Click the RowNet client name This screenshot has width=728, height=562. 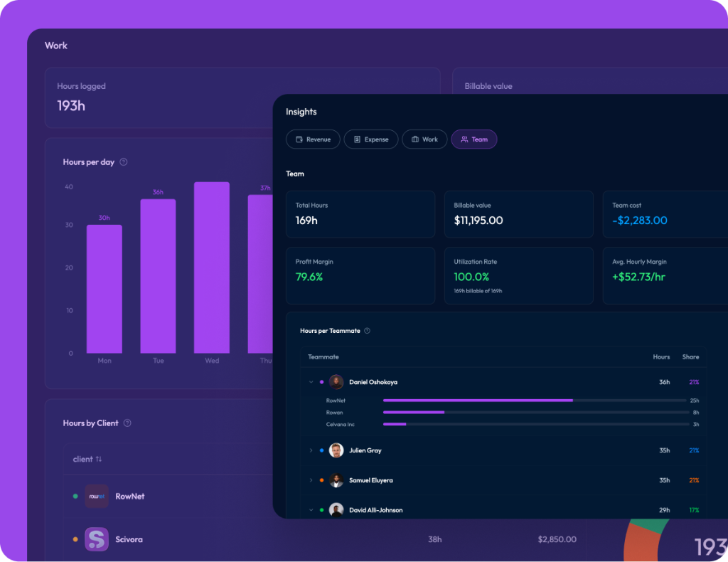click(x=130, y=497)
